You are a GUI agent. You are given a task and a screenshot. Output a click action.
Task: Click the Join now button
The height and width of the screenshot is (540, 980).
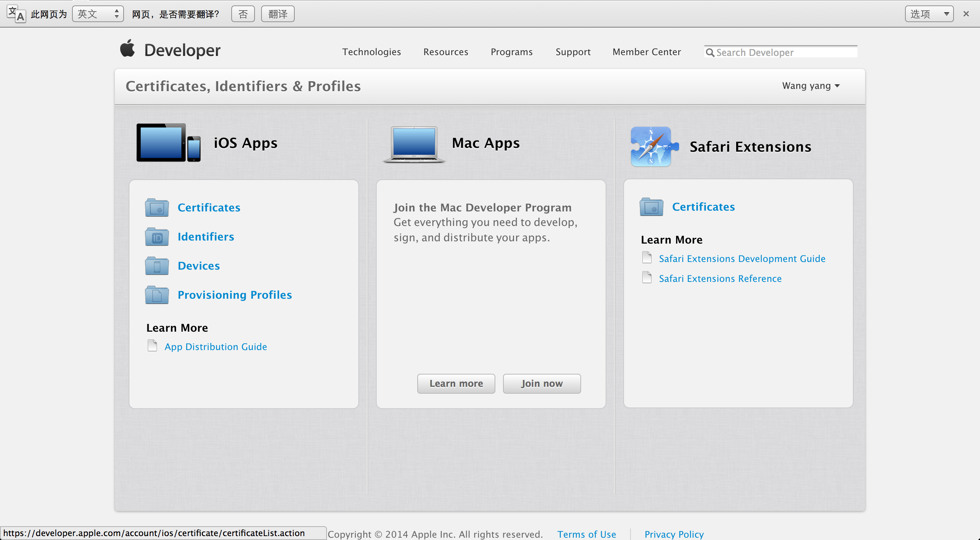point(542,383)
